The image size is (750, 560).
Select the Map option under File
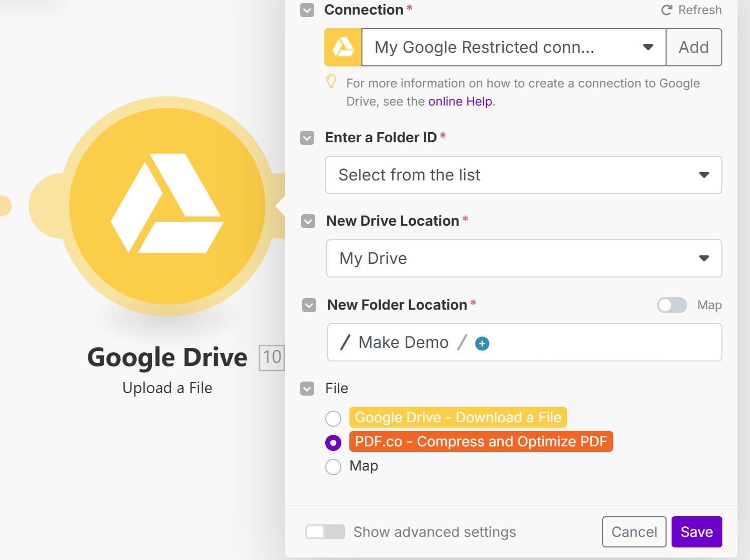(333, 466)
